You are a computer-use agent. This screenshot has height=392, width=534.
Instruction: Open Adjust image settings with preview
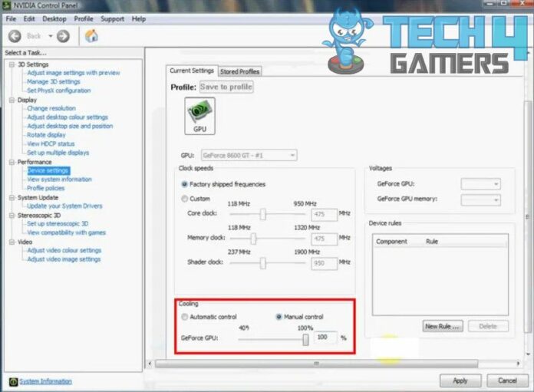point(74,73)
